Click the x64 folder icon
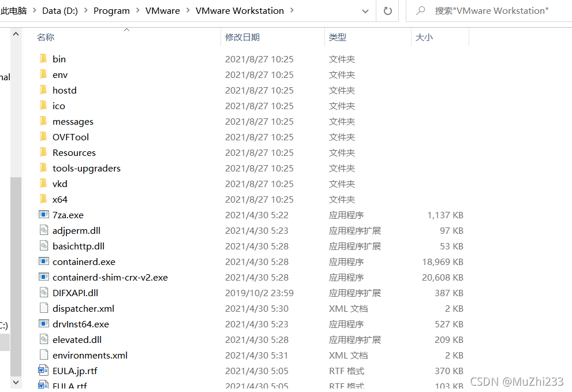The height and width of the screenshot is (392, 572). [x=43, y=199]
